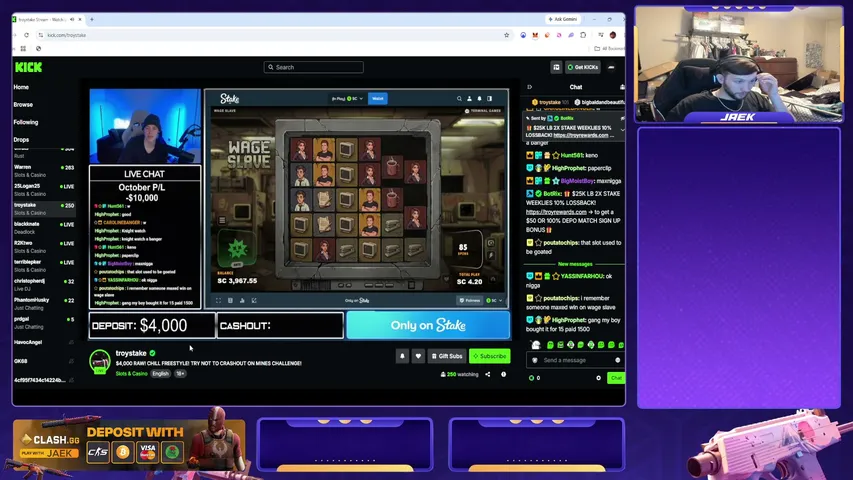Click the English tag
The height and width of the screenshot is (480, 853).
click(160, 374)
